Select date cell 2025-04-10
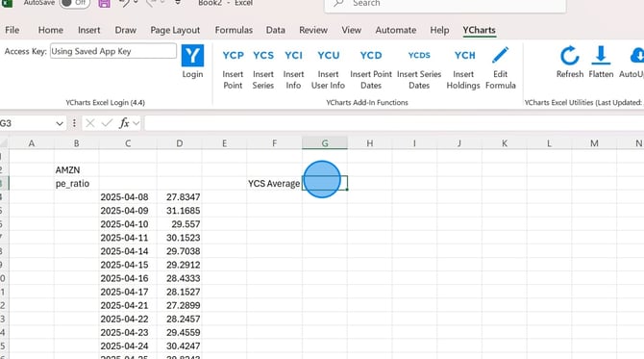The height and width of the screenshot is (359, 644). click(128, 224)
